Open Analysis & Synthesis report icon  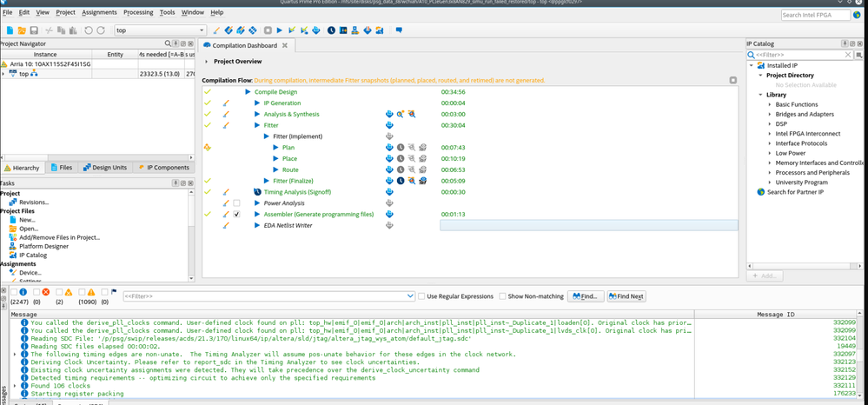389,114
